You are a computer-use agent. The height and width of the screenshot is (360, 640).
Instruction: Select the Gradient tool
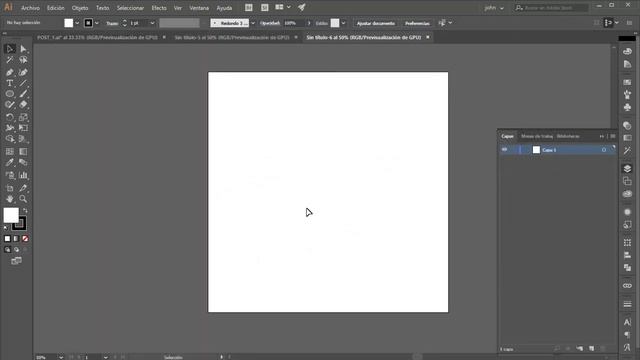[x=23, y=152]
